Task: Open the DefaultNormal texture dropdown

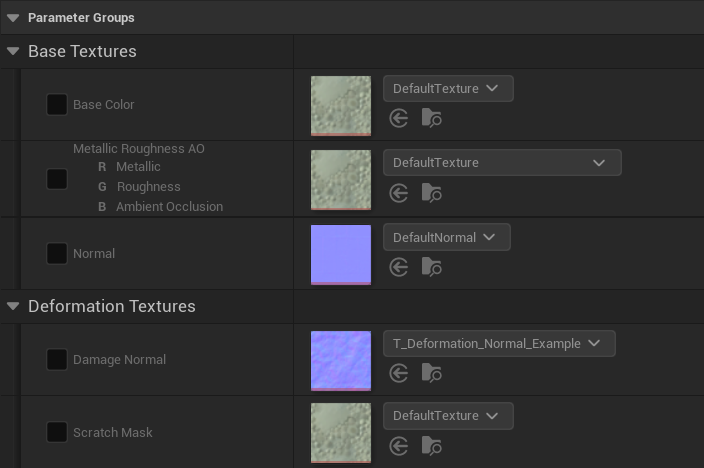Action: (447, 237)
